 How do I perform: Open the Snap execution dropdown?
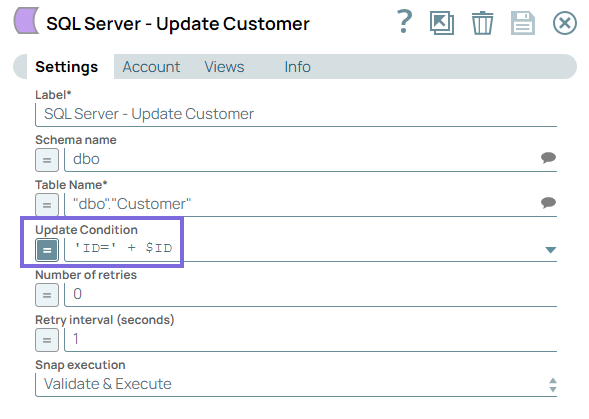coord(296,384)
